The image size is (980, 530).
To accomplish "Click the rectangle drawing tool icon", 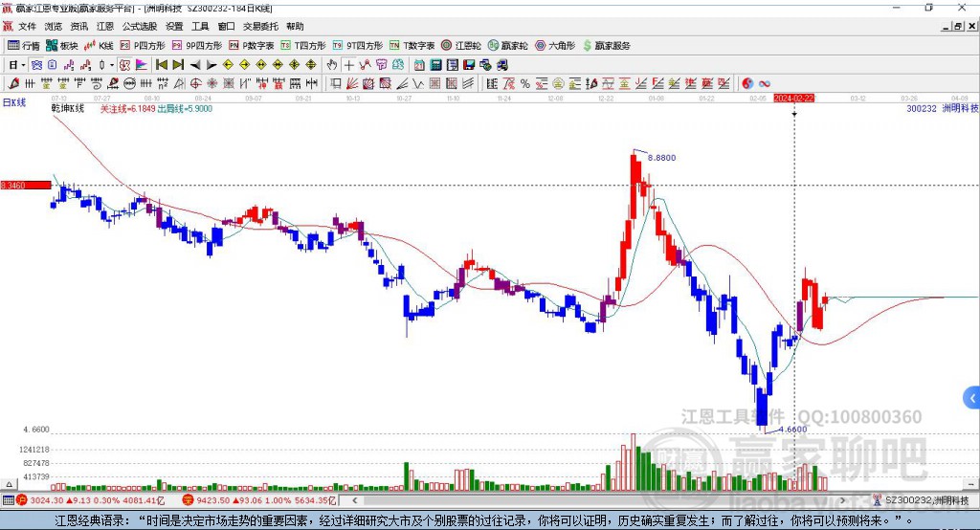I will (336, 84).
